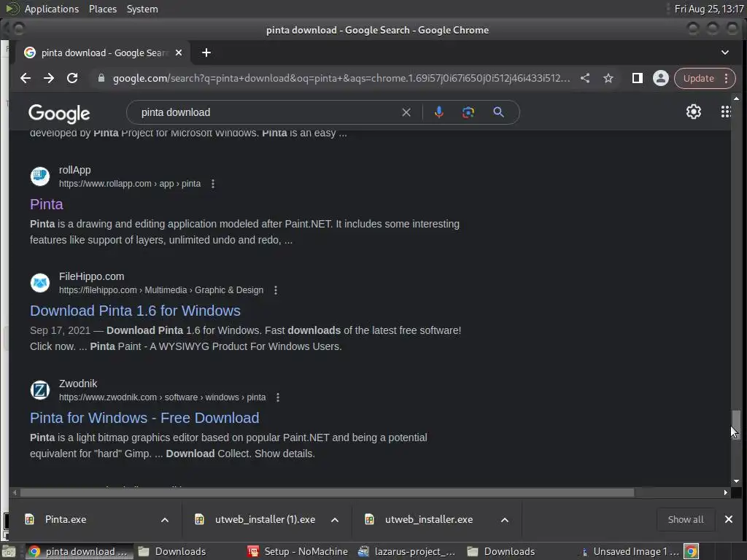This screenshot has height=560, width=747.
Task: Expand options for Pinta.exe download
Action: [x=165, y=520]
